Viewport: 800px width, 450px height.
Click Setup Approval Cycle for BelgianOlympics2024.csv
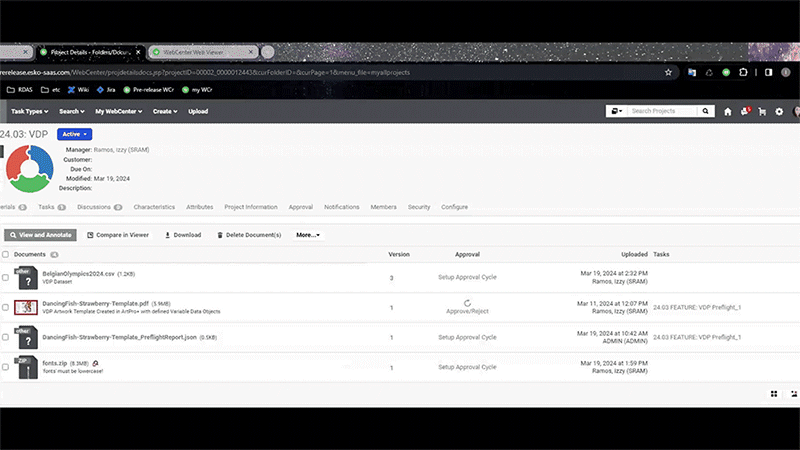pyautogui.click(x=467, y=277)
